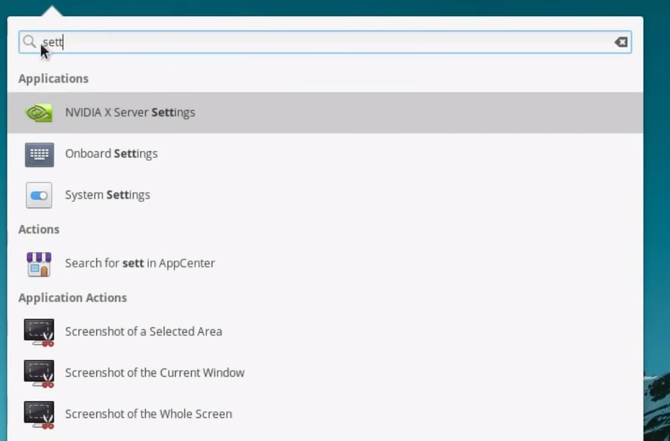Screen dimensions: 670x441
Task: Clear the search text with the backspace icon
Action: click(x=621, y=42)
